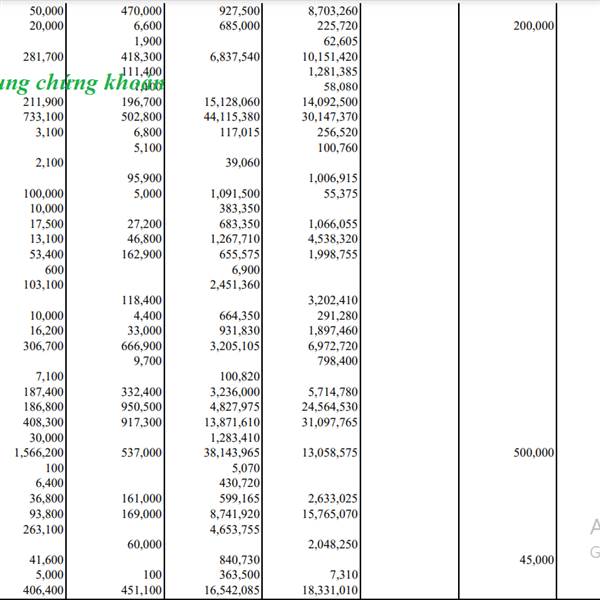
Task: Select the value 3,202,410
Action: pyautogui.click(x=333, y=300)
